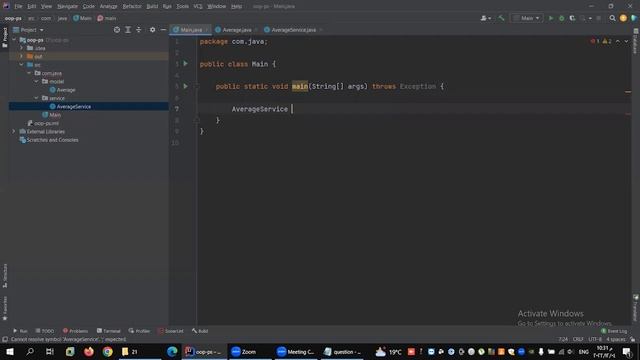The height and width of the screenshot is (360, 640).
Task: Build project using the hammer icon
Action: pyautogui.click(x=501, y=18)
